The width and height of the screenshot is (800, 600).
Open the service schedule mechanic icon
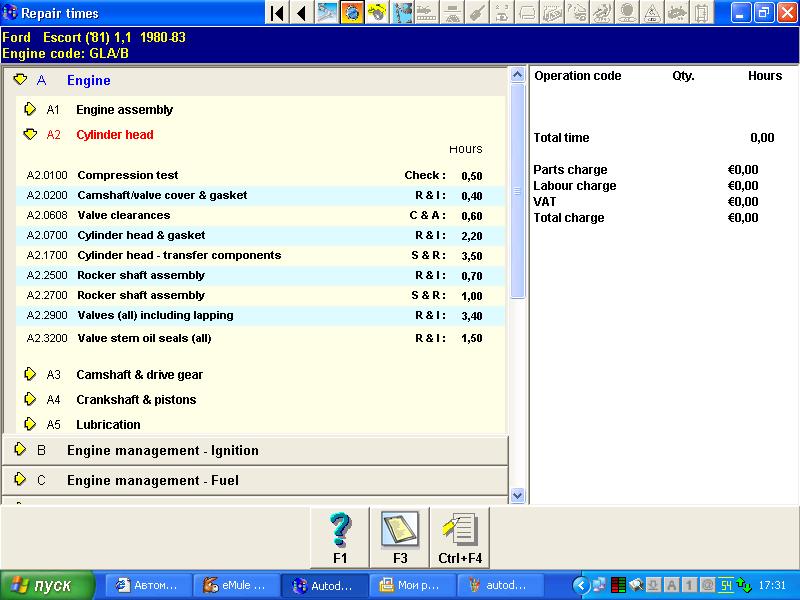click(x=402, y=13)
